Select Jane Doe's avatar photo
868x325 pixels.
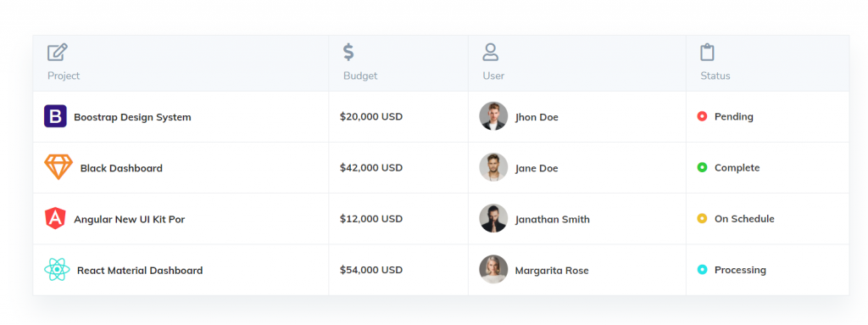point(493,167)
